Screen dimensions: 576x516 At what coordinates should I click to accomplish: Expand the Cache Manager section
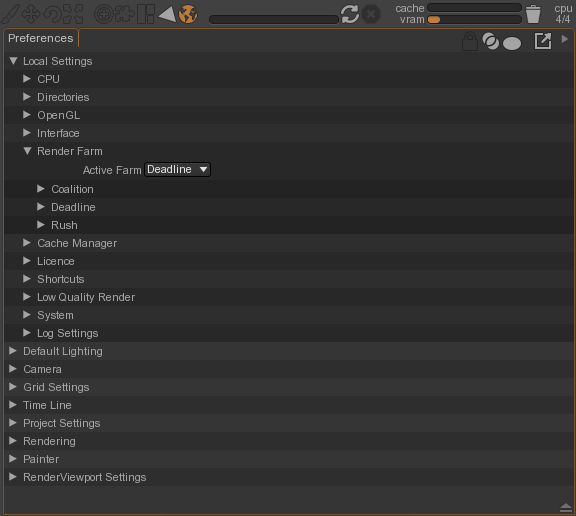click(26, 243)
